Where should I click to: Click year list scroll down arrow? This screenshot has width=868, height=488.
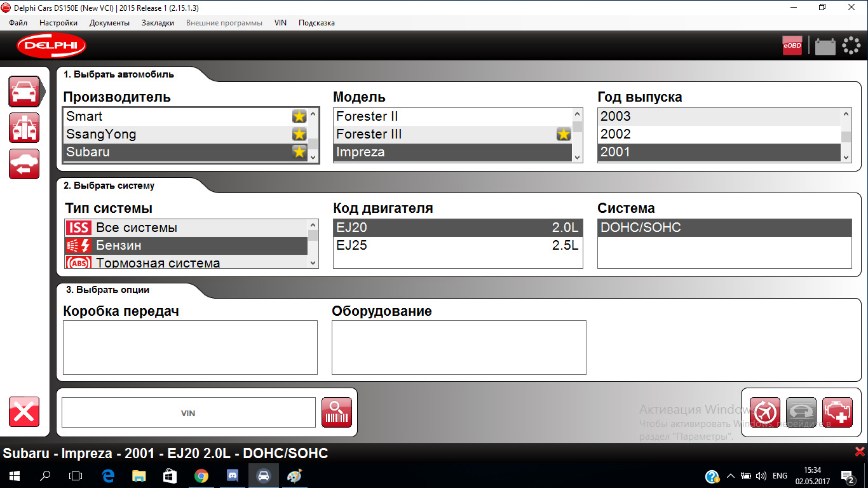pyautogui.click(x=846, y=156)
